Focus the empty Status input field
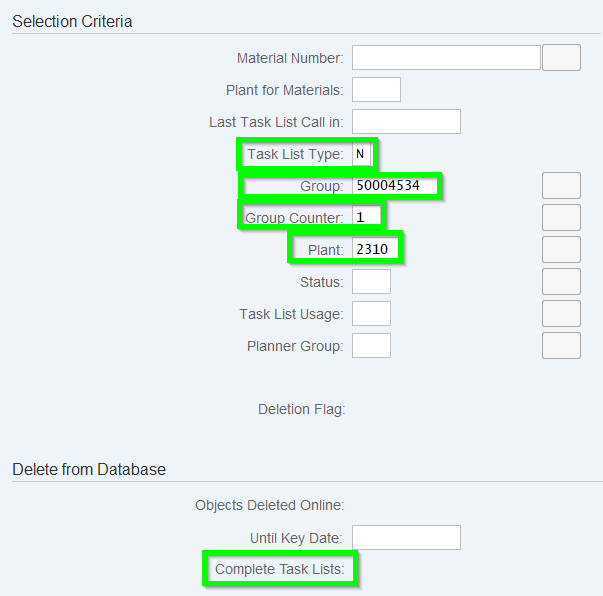The image size is (603, 596). [x=371, y=282]
